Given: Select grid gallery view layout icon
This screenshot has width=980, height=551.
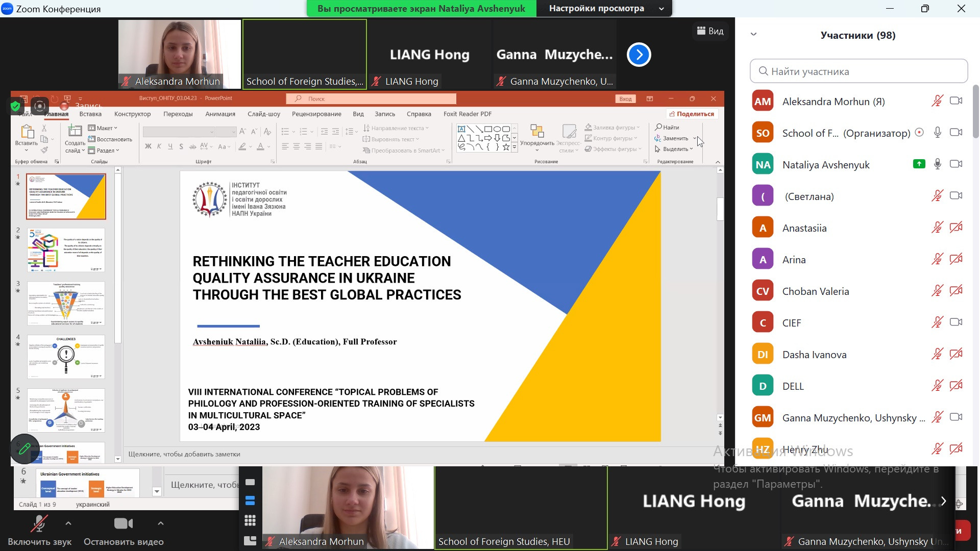Looking at the screenshot, I should click(x=250, y=520).
